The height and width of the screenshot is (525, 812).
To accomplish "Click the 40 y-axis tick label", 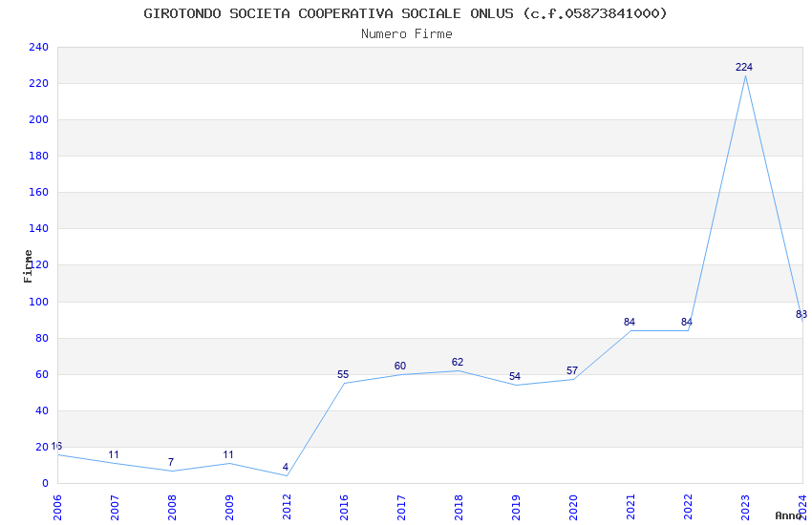I will tap(41, 410).
